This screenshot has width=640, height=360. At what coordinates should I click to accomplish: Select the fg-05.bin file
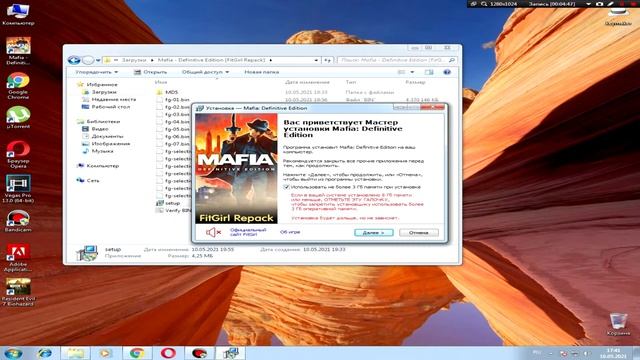pyautogui.click(x=173, y=129)
